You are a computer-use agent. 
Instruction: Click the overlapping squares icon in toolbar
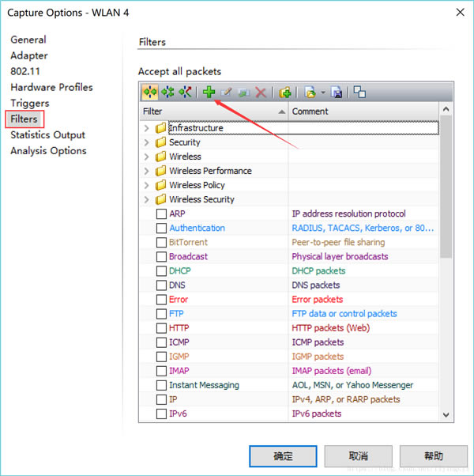[x=359, y=93]
